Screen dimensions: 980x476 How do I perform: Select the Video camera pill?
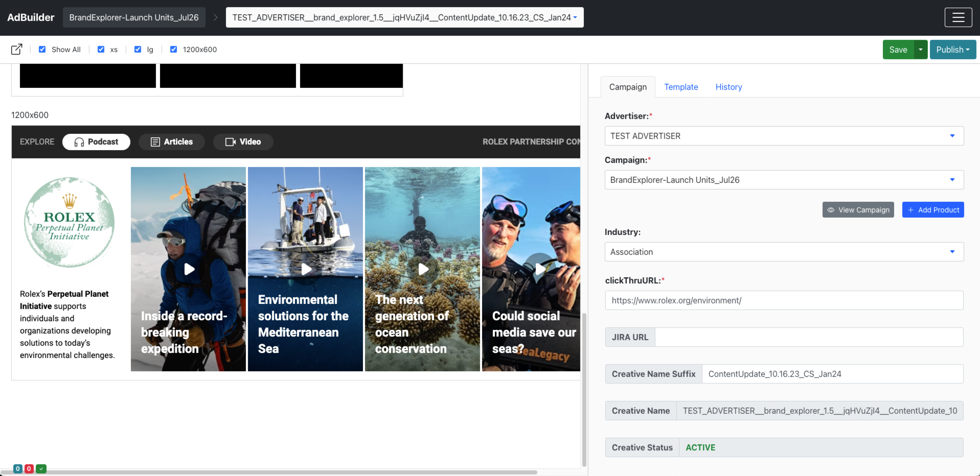243,142
